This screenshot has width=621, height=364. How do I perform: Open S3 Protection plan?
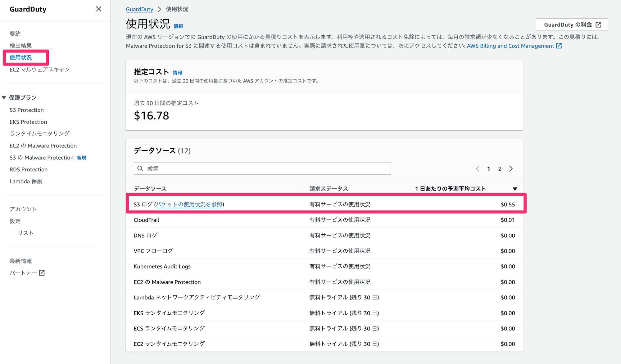(27, 110)
